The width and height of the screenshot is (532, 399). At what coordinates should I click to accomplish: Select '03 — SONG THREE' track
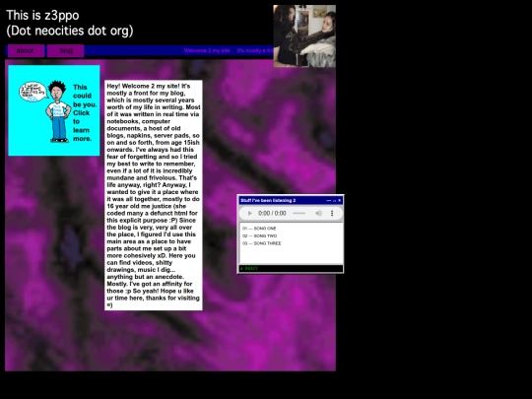(x=262, y=243)
